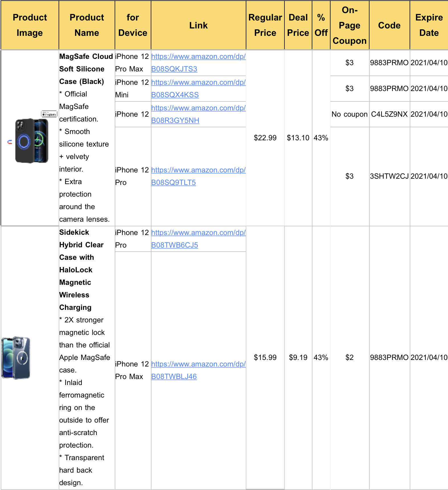This screenshot has width=448, height=490.
Task: Select iPhone 12 Pro Max cell in Sidekick row
Action: [133, 370]
